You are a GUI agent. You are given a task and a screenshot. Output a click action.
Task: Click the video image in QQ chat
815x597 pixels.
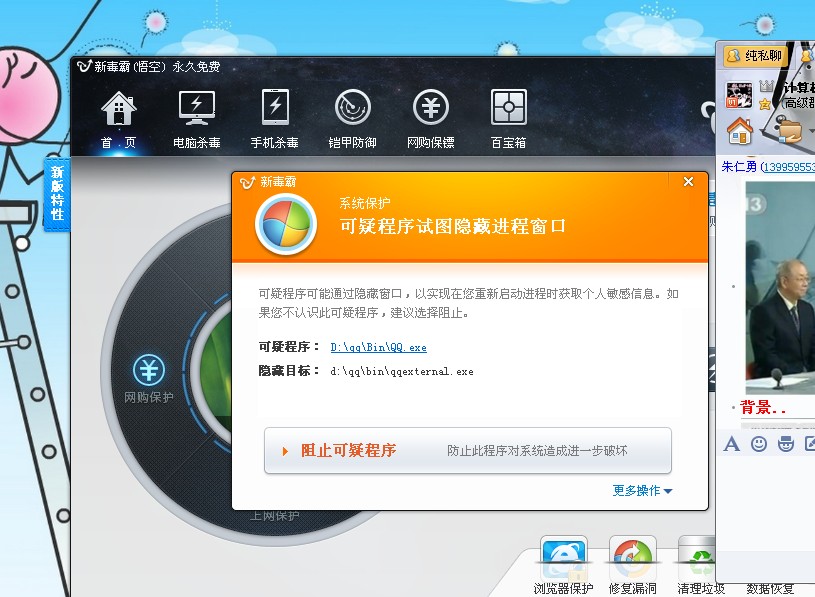780,287
